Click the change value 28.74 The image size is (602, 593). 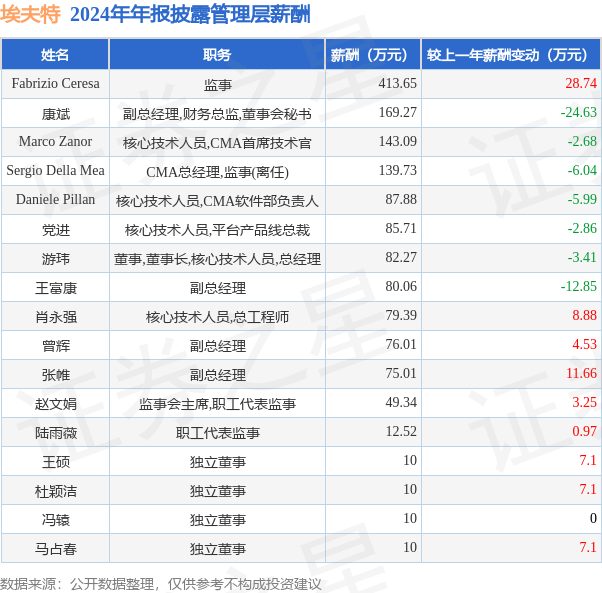pyautogui.click(x=581, y=83)
